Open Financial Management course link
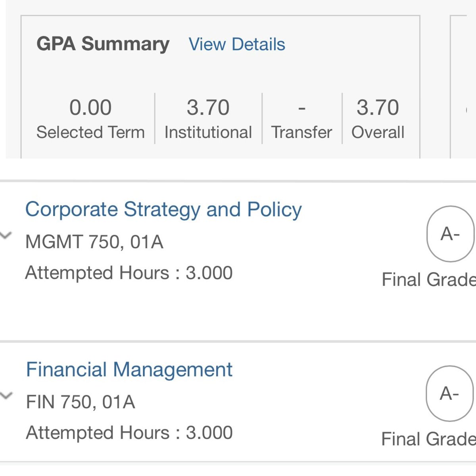The image size is (476, 476). (x=129, y=369)
